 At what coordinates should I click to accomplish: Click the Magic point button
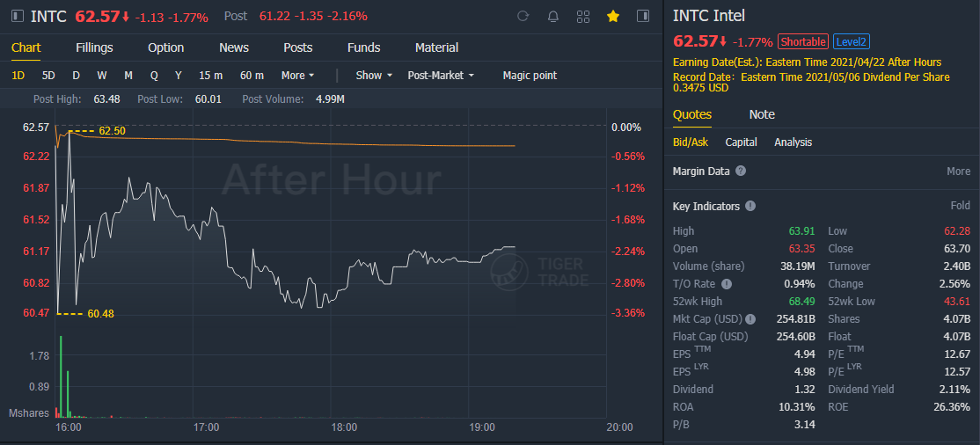click(x=530, y=76)
